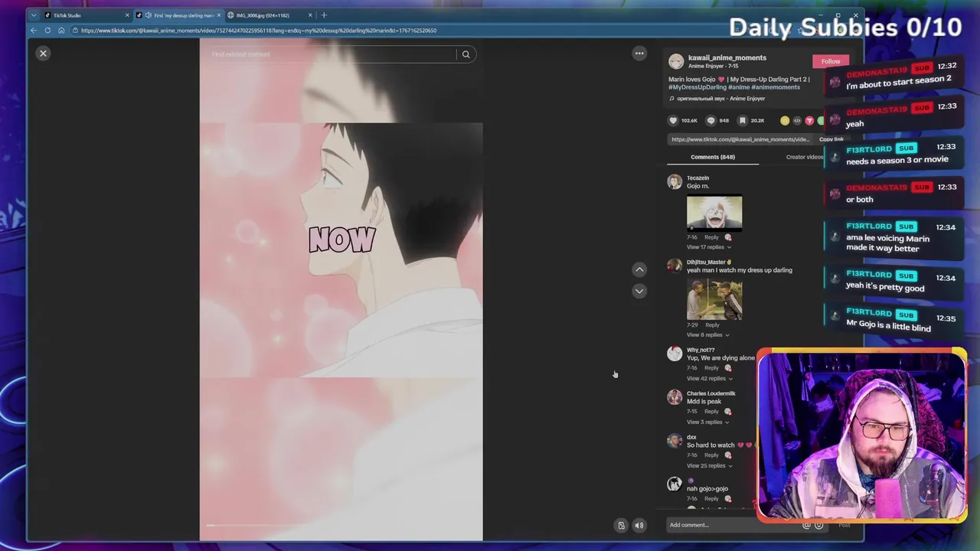The height and width of the screenshot is (551, 980).
Task: Like Charles Loudermilk's comment
Action: point(728,412)
